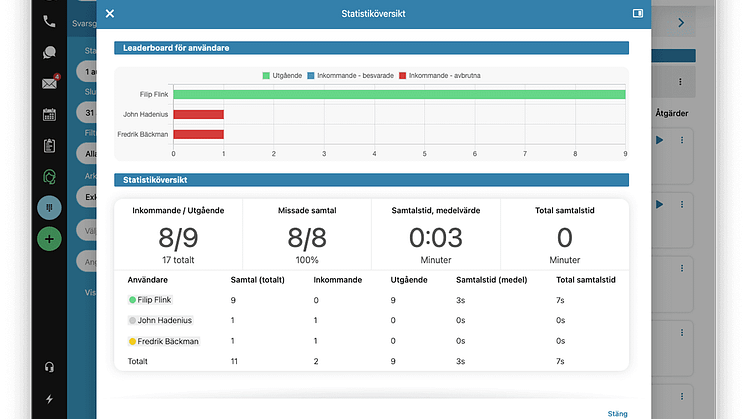Click Filip Flink green bar in chart

point(399,94)
